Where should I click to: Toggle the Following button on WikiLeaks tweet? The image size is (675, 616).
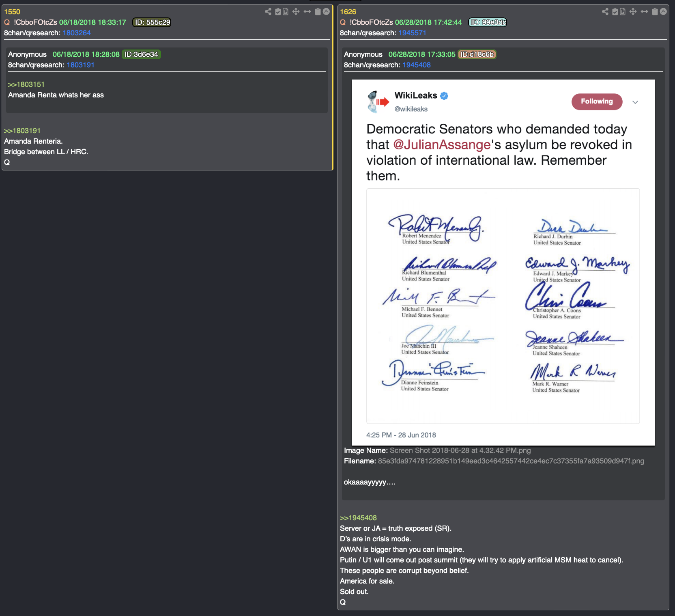click(597, 101)
